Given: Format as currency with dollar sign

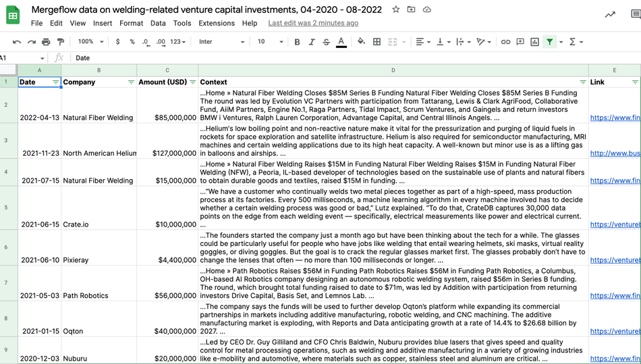Looking at the screenshot, I should (x=117, y=42).
